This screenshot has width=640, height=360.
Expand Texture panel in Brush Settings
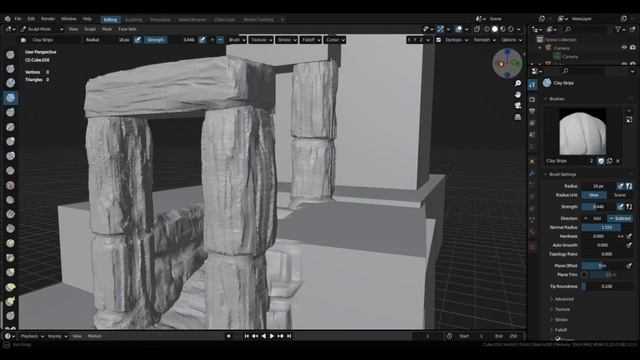click(562, 309)
